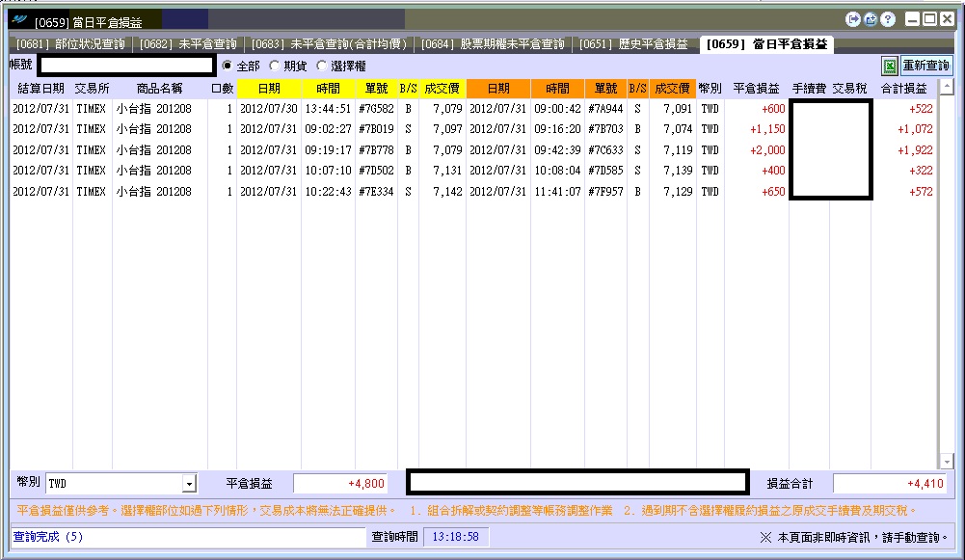Screen dimensions: 965x560
Task: Click the Excel export icon beside 重新查詢
Action: tap(889, 66)
